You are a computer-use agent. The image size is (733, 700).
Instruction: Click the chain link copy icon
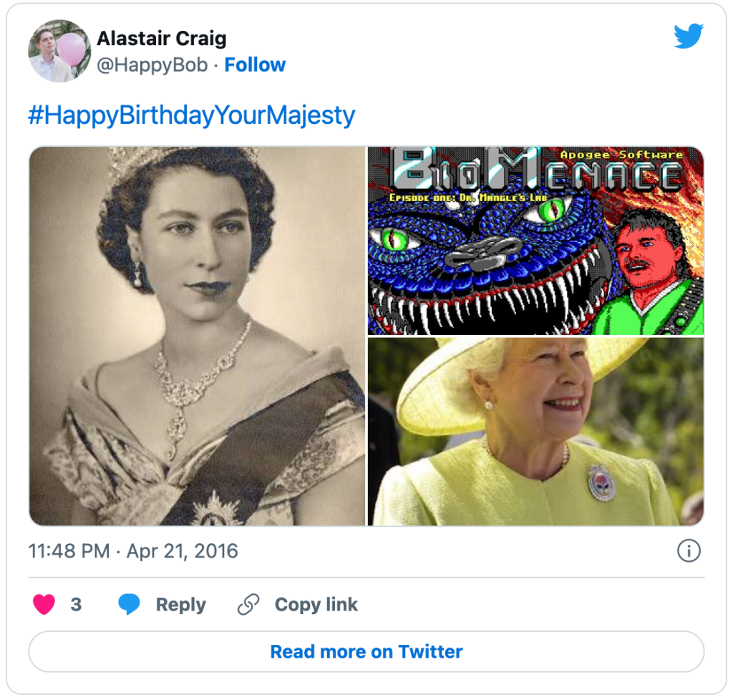coord(248,605)
